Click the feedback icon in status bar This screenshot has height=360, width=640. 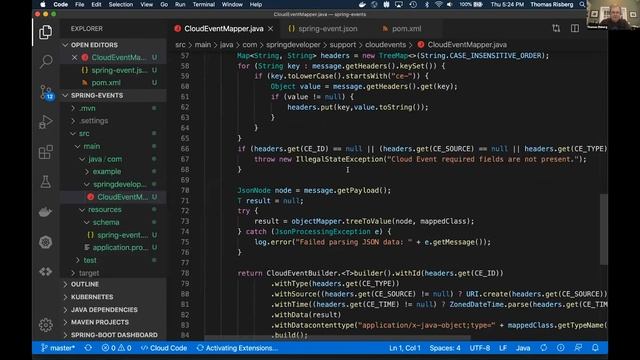pyautogui.click(x=578, y=348)
